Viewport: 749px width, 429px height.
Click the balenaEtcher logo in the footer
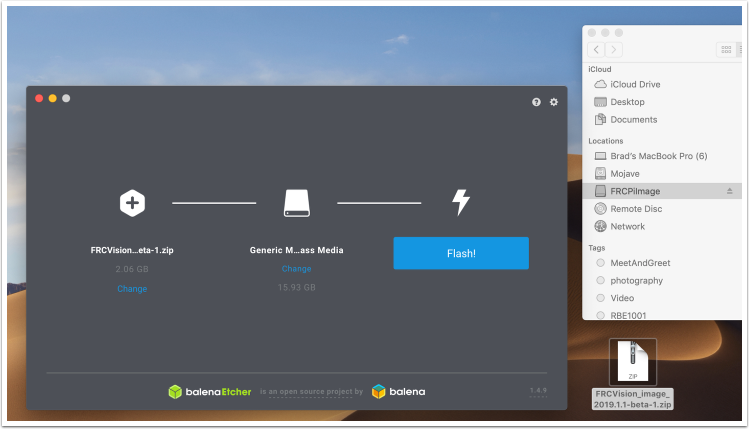click(x=210, y=391)
